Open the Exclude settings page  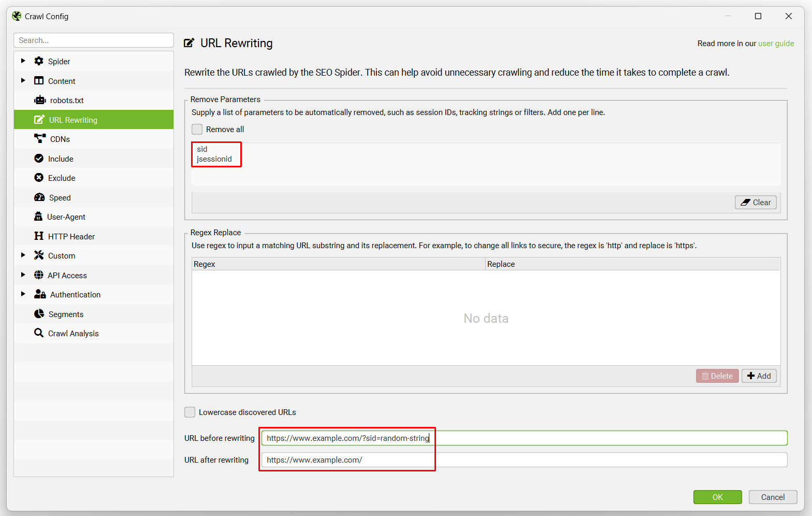click(94, 178)
